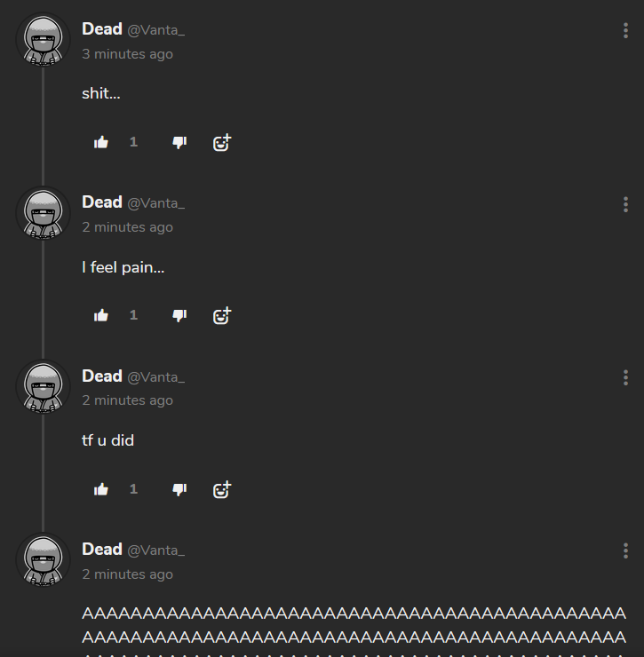Dislike the "shit..." comment

pyautogui.click(x=179, y=142)
